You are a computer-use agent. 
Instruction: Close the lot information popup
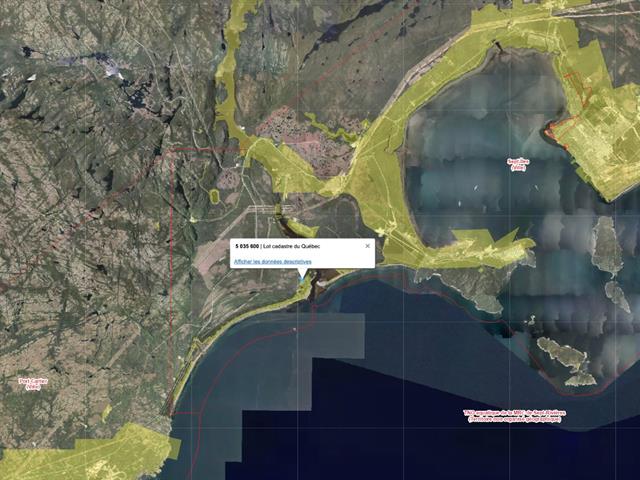tap(367, 245)
